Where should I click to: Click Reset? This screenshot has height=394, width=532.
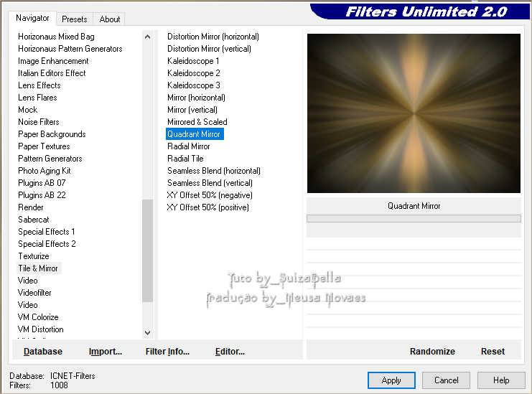point(493,352)
